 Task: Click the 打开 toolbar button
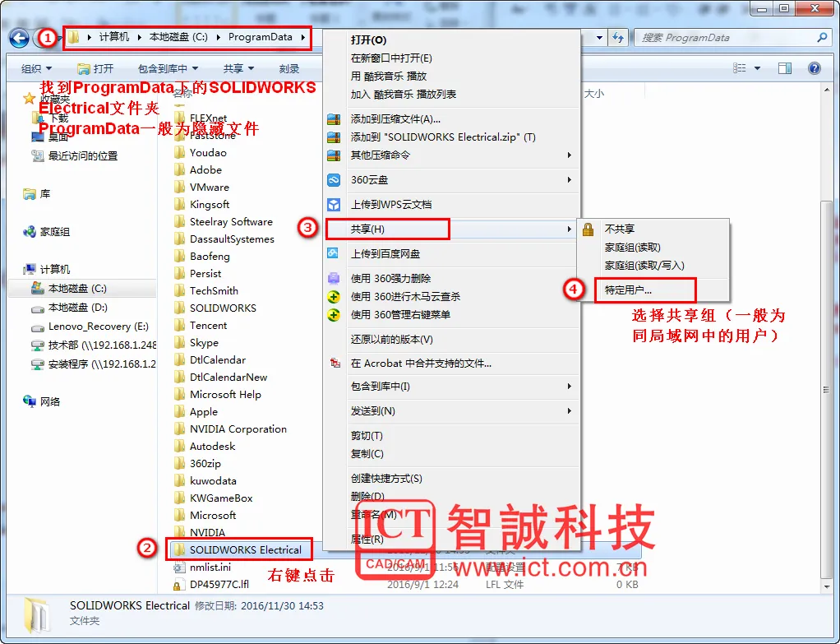click(x=95, y=68)
